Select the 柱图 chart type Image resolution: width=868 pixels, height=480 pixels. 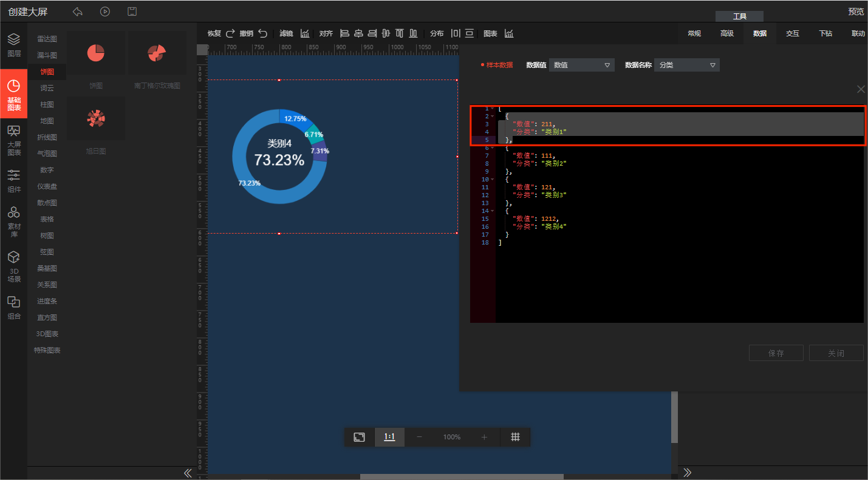tap(47, 104)
